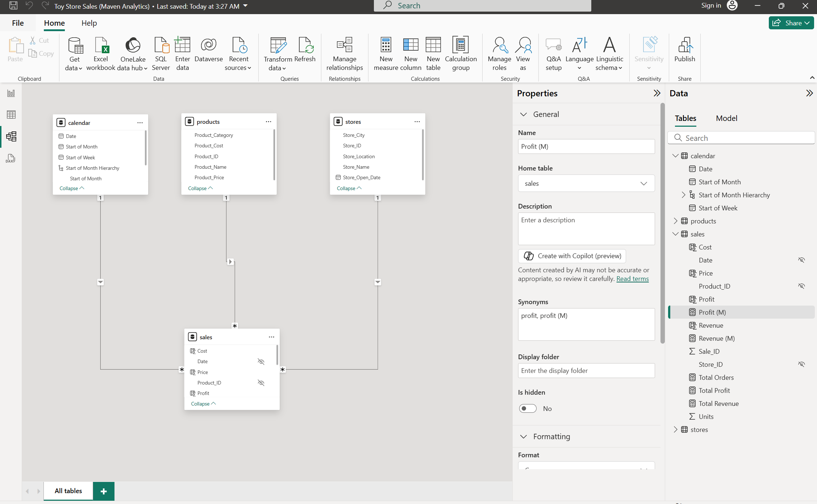Switch to Model view in sidebar

pos(11,136)
